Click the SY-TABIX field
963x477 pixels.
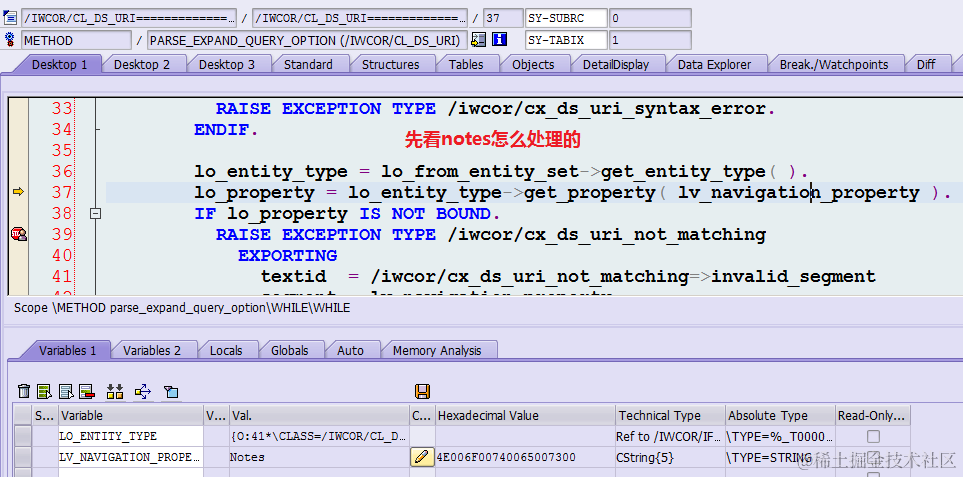point(566,41)
